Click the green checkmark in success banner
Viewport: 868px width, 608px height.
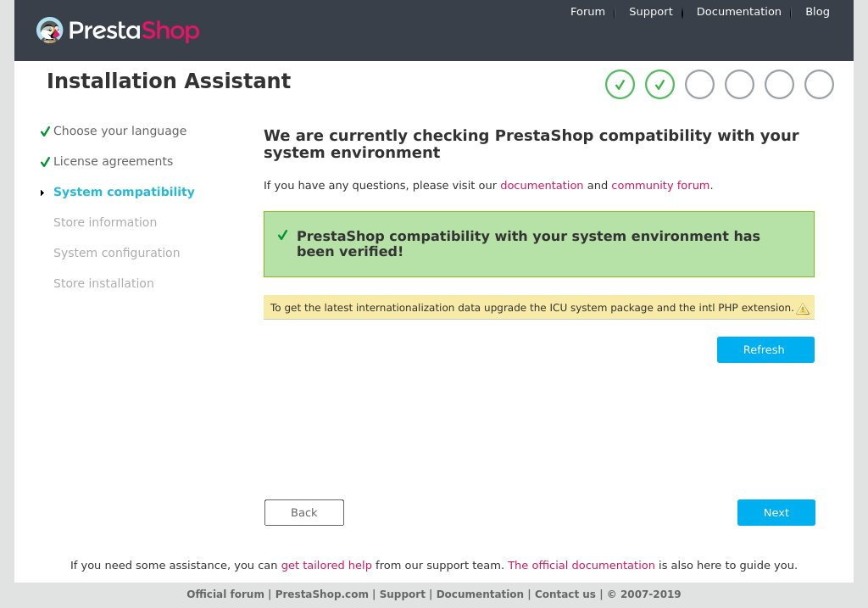click(282, 235)
